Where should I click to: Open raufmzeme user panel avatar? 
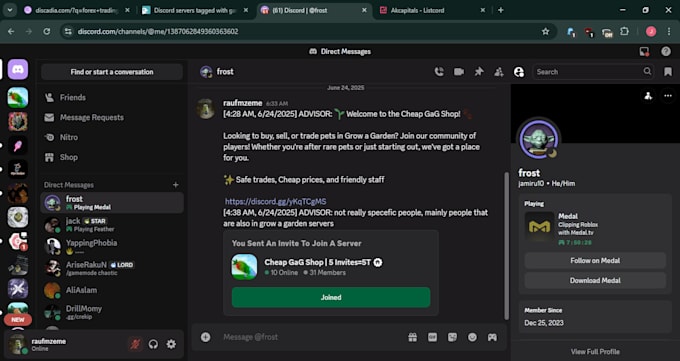17,344
